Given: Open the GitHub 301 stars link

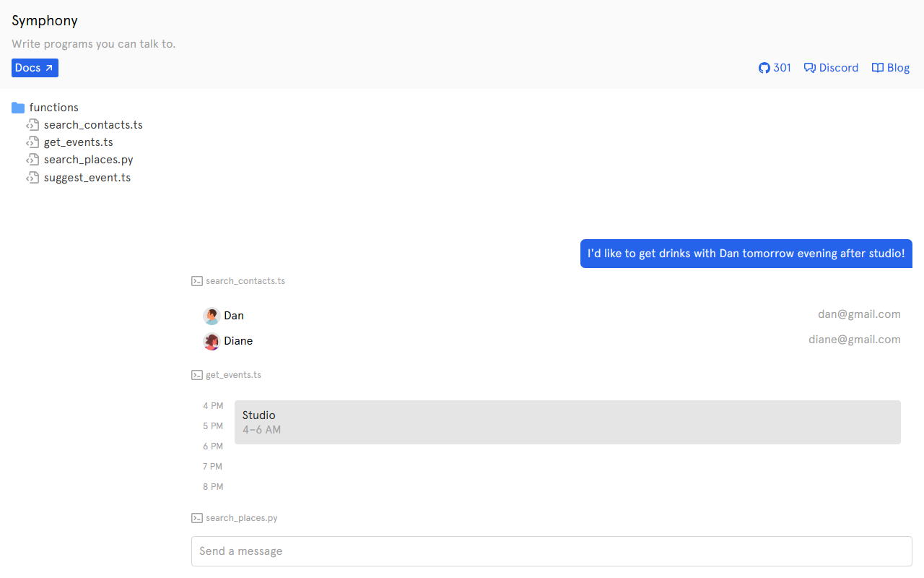Looking at the screenshot, I should click(775, 68).
